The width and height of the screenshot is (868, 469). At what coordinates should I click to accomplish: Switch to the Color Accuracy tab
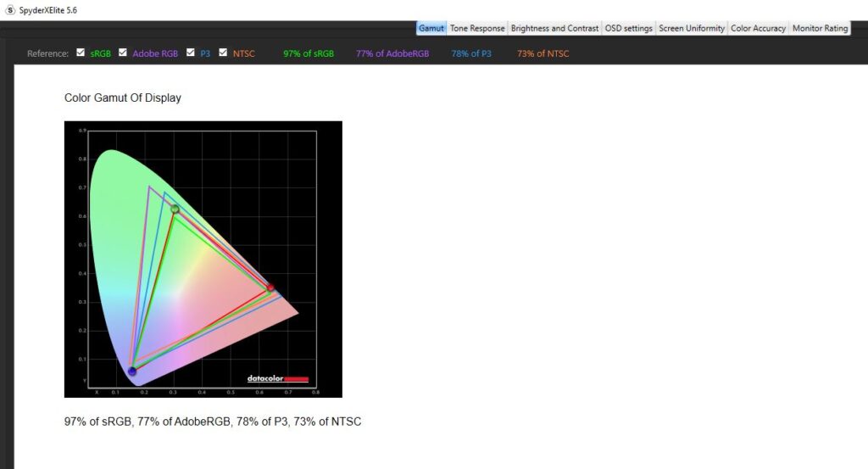758,28
